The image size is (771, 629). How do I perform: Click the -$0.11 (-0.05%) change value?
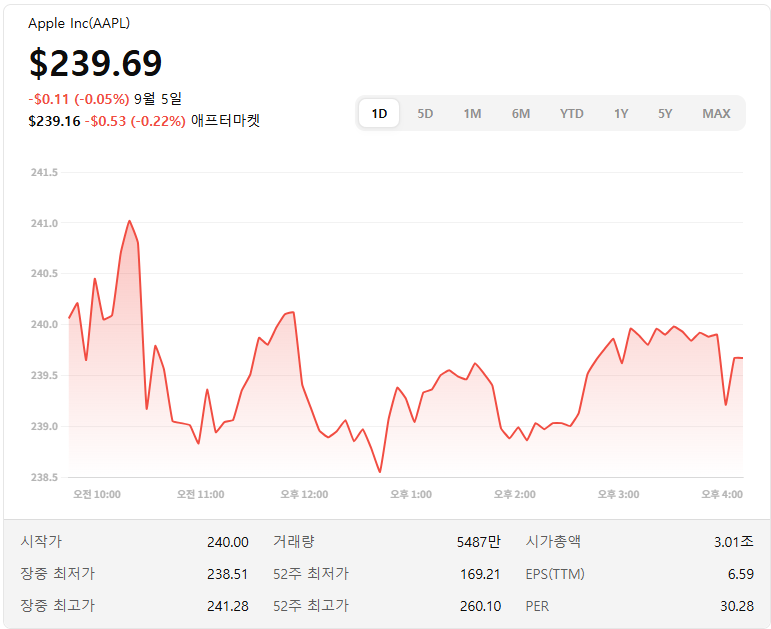[79, 99]
